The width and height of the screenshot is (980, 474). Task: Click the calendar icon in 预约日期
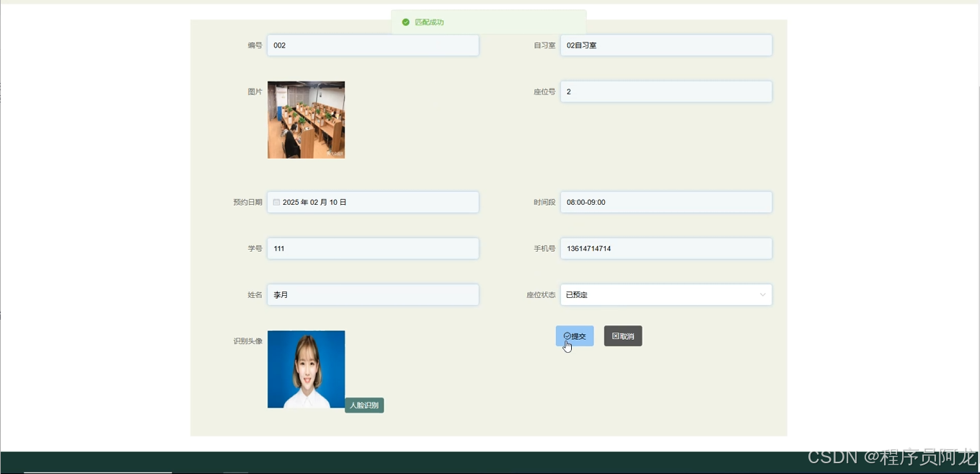pyautogui.click(x=276, y=203)
